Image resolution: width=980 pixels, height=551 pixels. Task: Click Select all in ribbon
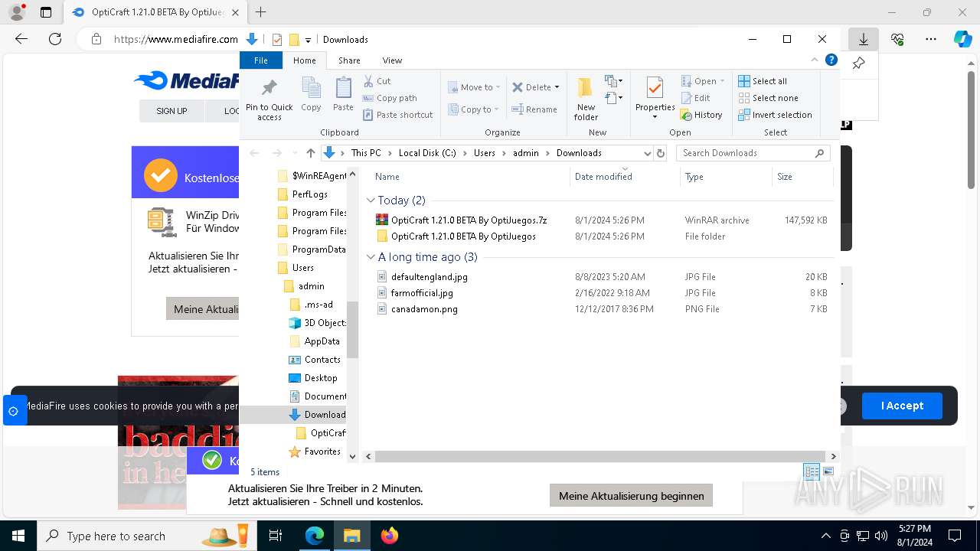pyautogui.click(x=763, y=81)
